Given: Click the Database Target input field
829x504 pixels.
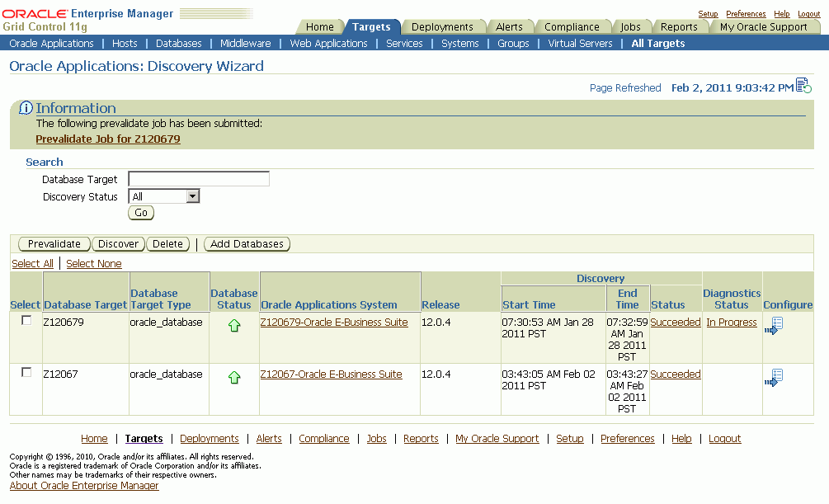Looking at the screenshot, I should [x=199, y=179].
